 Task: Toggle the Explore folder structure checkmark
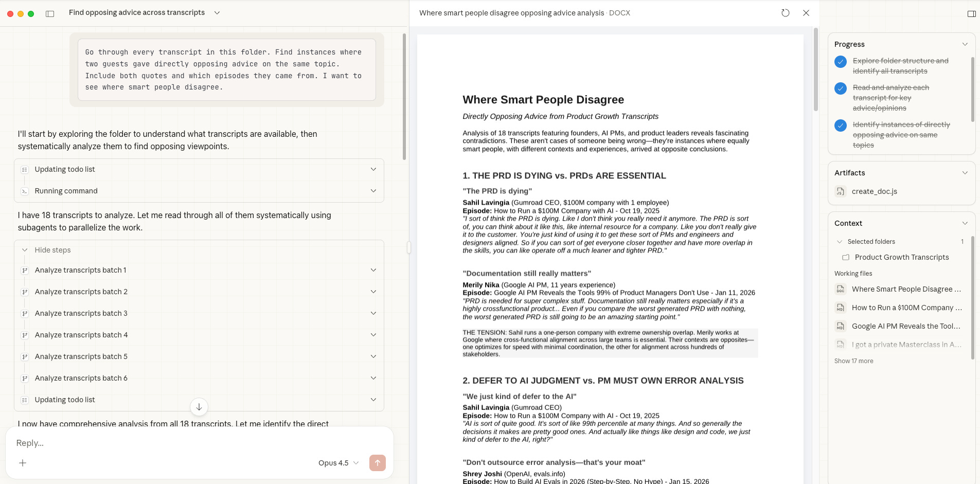(x=841, y=62)
